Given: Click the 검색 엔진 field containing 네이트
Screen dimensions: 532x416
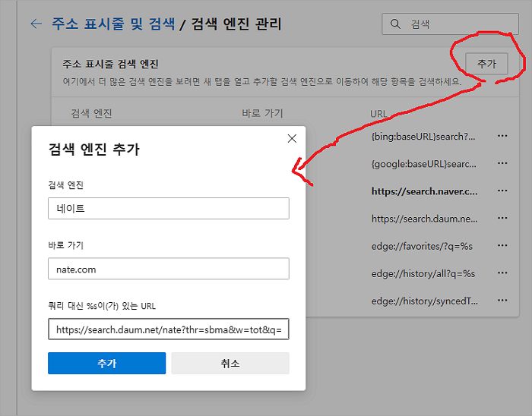Looking at the screenshot, I should coord(168,208).
